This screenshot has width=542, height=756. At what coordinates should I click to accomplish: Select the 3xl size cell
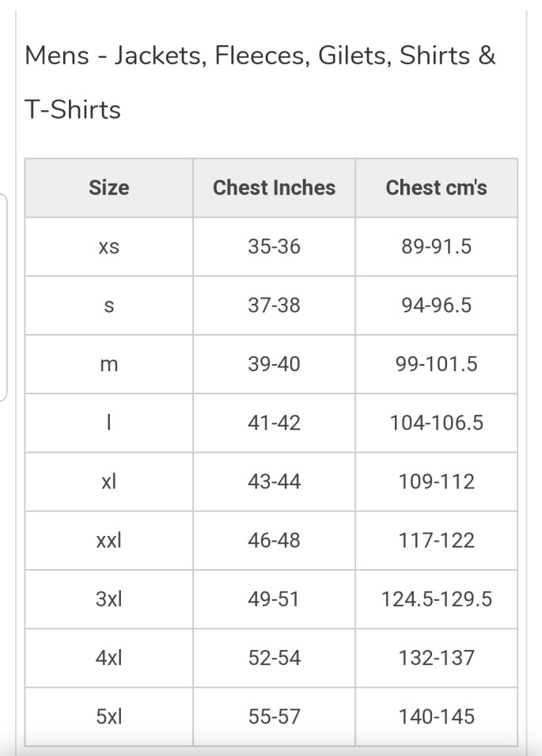click(x=108, y=599)
